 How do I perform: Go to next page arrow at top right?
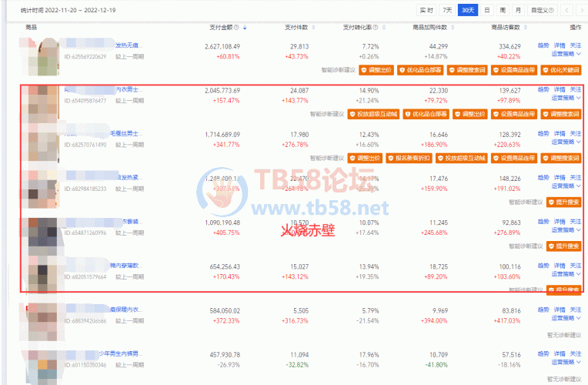pos(581,10)
